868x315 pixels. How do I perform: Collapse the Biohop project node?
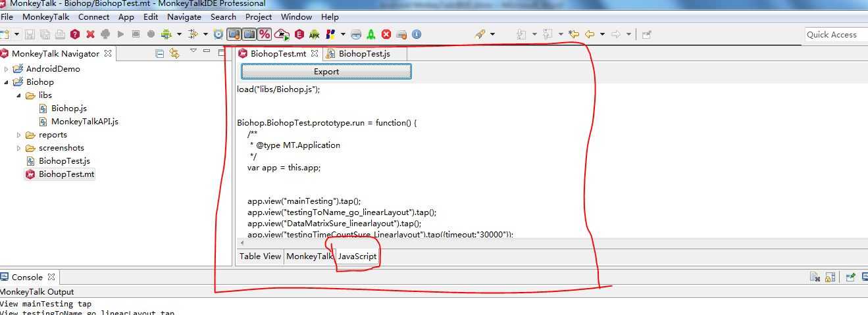6,82
